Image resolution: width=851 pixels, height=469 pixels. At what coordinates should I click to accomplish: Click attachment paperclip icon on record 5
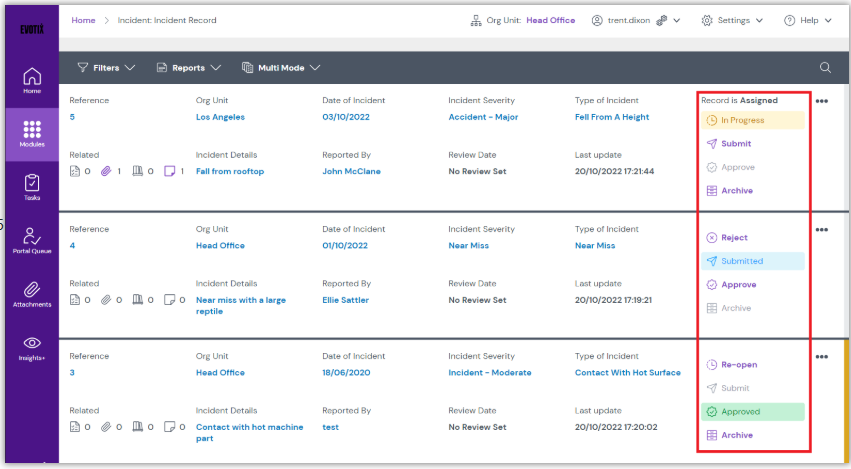click(106, 172)
